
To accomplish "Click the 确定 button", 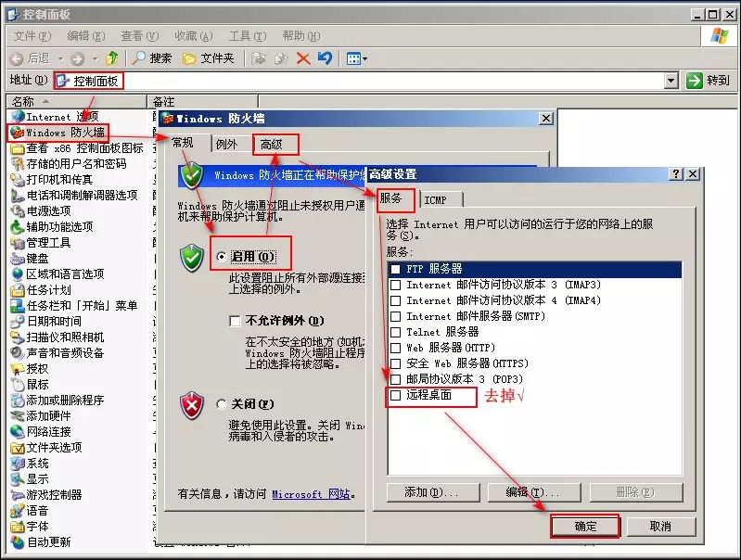I will pyautogui.click(x=584, y=526).
